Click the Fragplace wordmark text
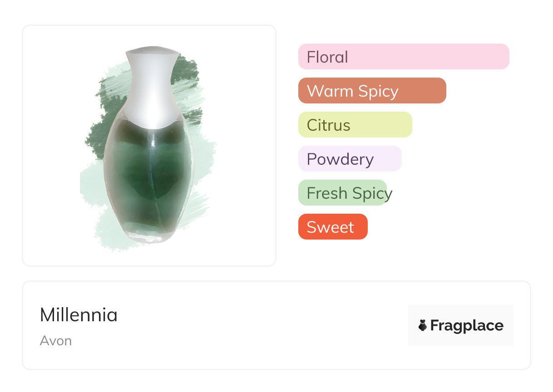The width and height of the screenshot is (553, 392). click(x=467, y=326)
